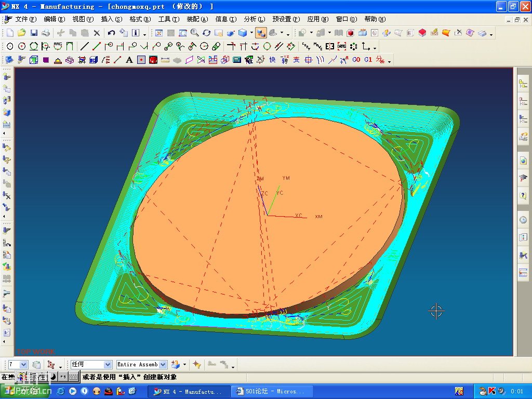Switch to 501论坛 taskbar window

point(272,391)
